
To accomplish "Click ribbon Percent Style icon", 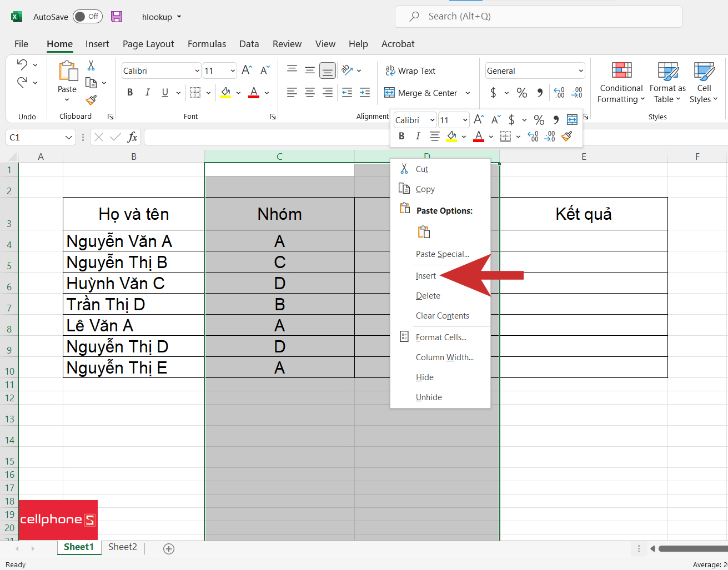I will 522,93.
